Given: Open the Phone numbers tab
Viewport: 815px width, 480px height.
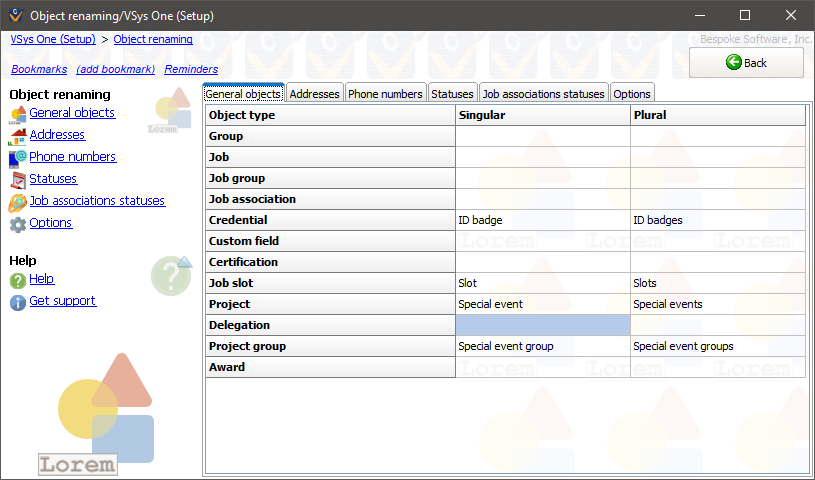Looking at the screenshot, I should pyautogui.click(x=385, y=94).
